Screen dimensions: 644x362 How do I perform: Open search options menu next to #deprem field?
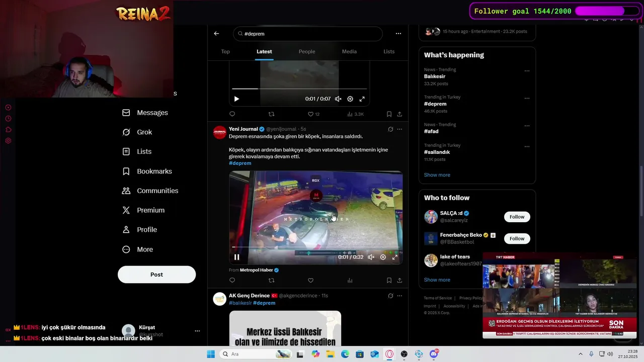398,34
